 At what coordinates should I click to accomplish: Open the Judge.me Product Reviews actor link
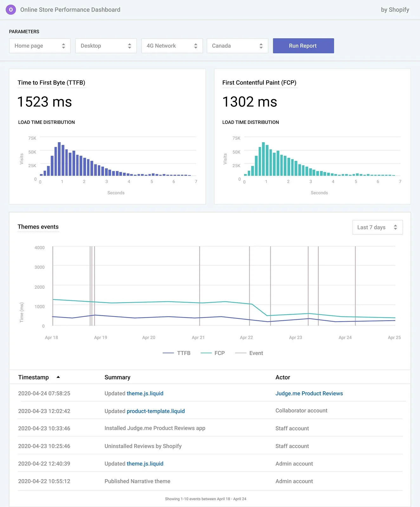pos(309,393)
